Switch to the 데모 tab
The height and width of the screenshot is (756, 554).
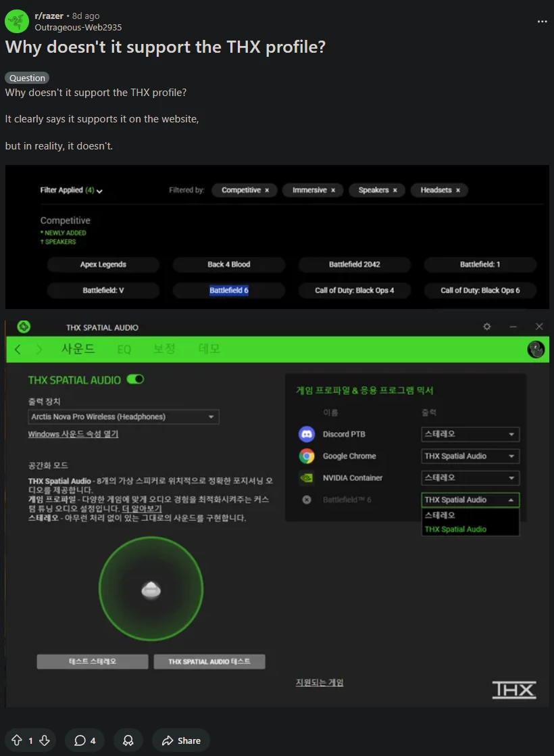[209, 349]
